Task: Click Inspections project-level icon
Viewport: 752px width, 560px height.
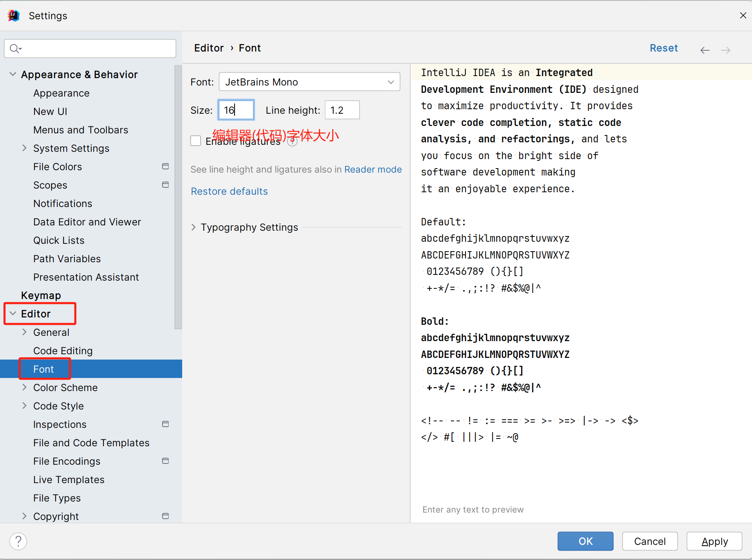Action: pos(165,424)
